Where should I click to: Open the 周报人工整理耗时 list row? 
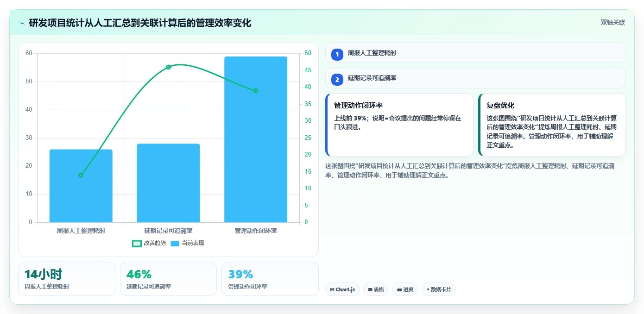[x=475, y=53]
